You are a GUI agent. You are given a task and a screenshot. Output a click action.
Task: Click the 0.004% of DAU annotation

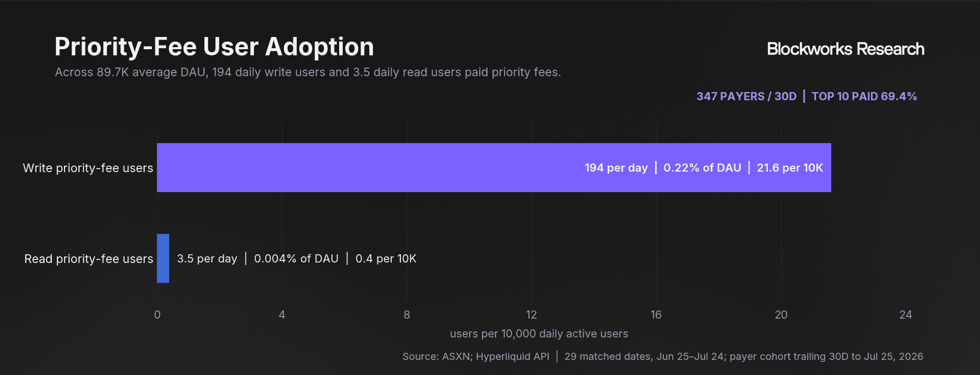296,259
